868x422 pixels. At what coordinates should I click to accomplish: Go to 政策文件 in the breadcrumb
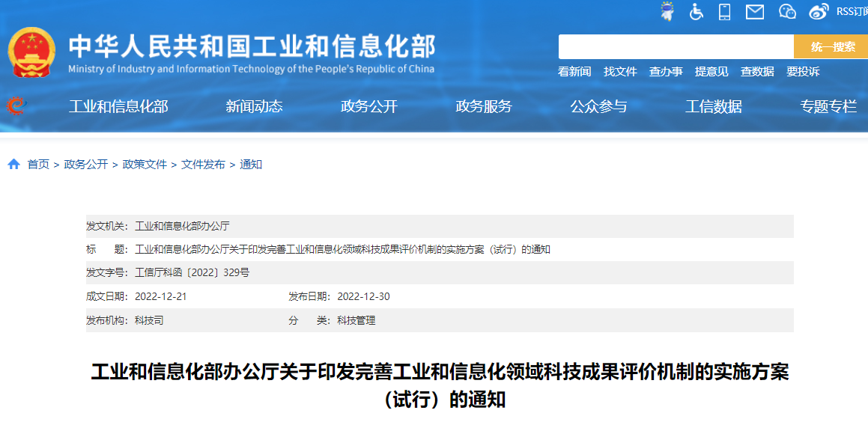click(145, 165)
